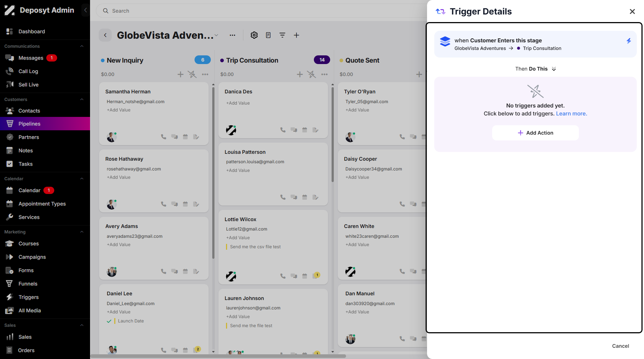Message Samantha Herman via chat icon
Image resolution: width=644 pixels, height=359 pixels.
[175, 137]
